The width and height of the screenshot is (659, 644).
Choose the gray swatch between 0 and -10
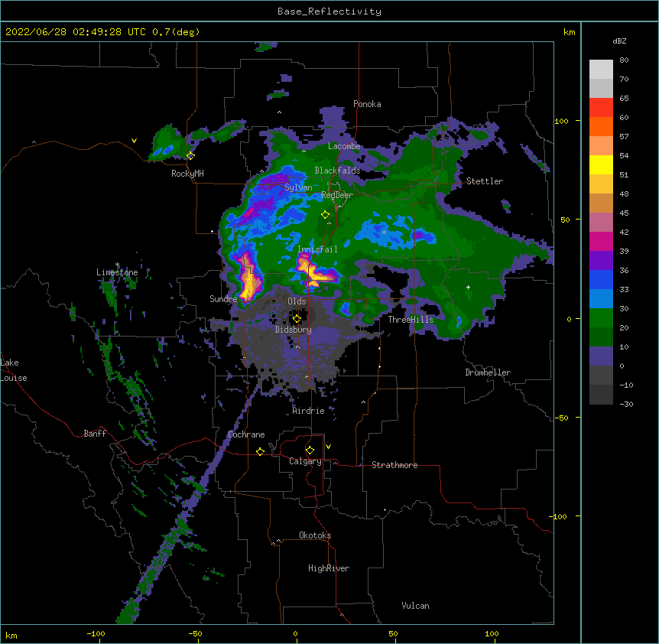click(x=601, y=376)
